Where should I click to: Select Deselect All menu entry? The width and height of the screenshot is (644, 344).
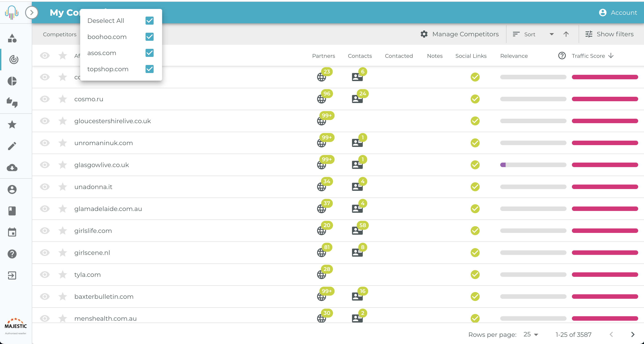(x=106, y=21)
